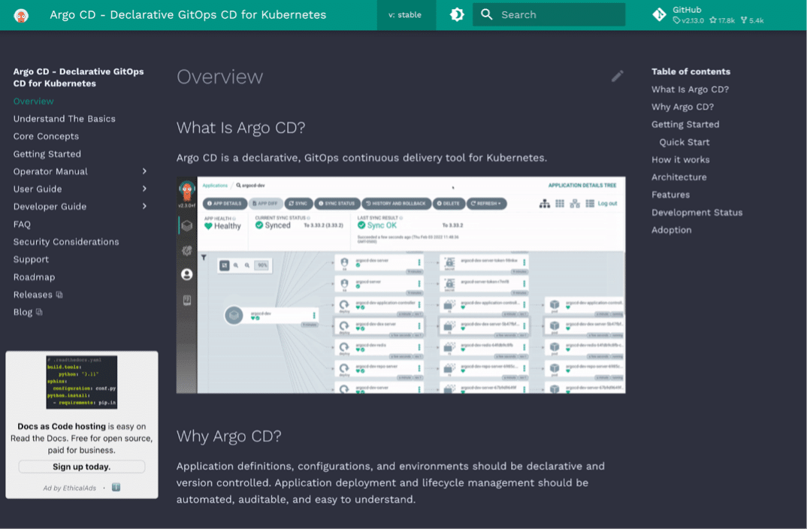The image size is (810, 532).
Task: Open Understand The Basics page
Action: [65, 119]
